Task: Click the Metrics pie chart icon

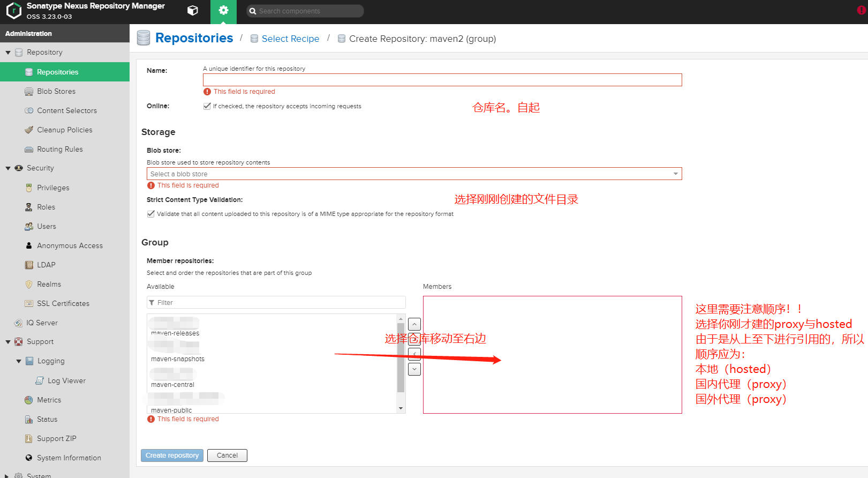Action: click(x=29, y=400)
